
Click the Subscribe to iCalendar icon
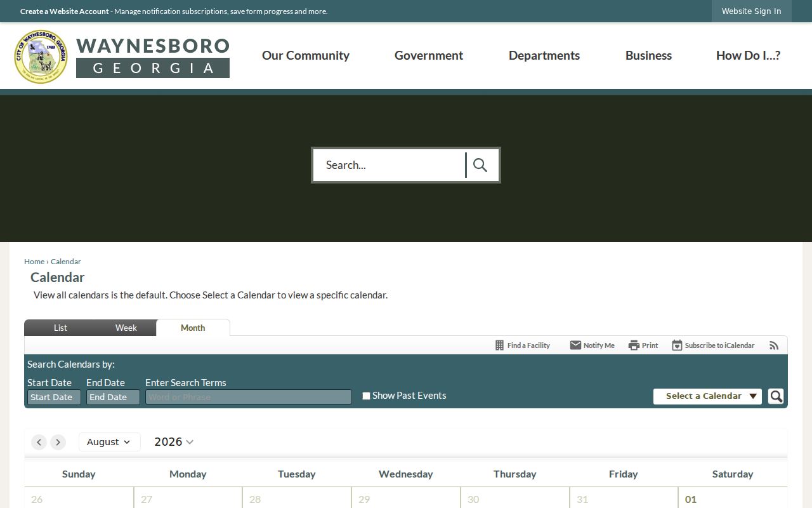coord(677,345)
